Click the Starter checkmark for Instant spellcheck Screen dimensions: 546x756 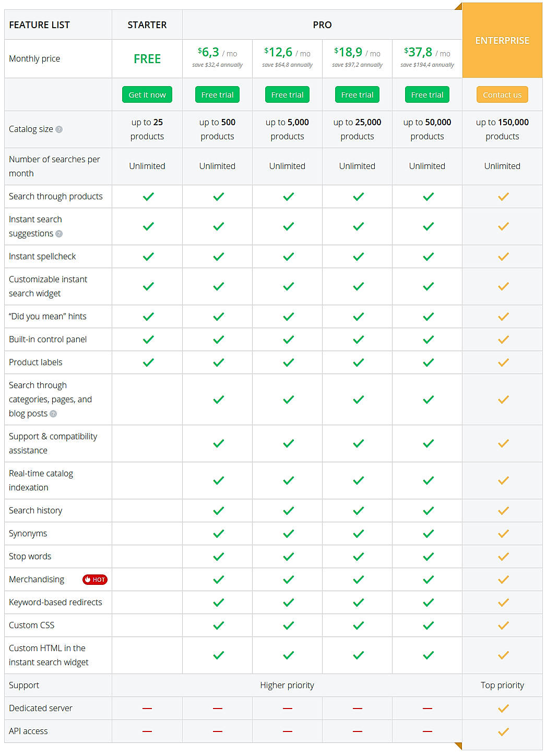tap(147, 256)
